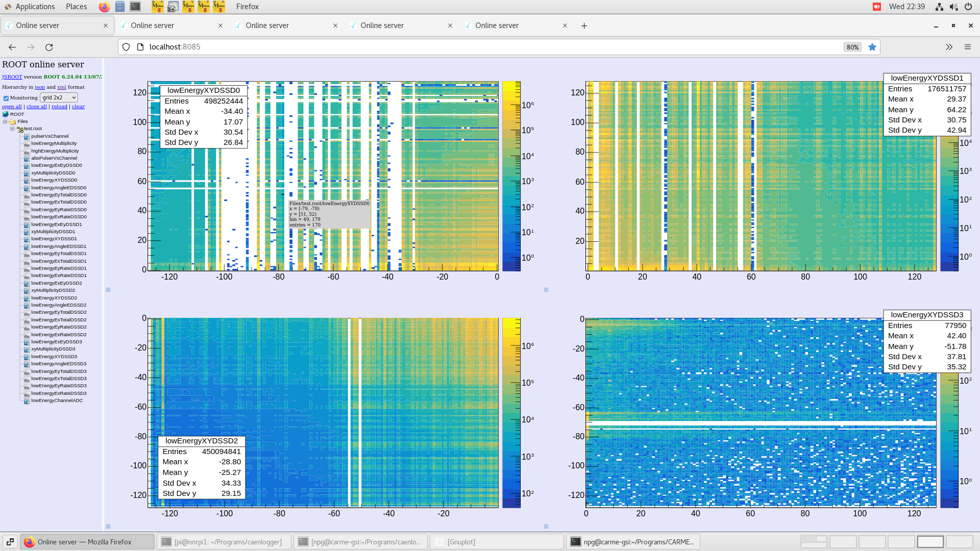Toggle the Monitoring checkbox
Screen dimensions: 980x551
pos(6,98)
